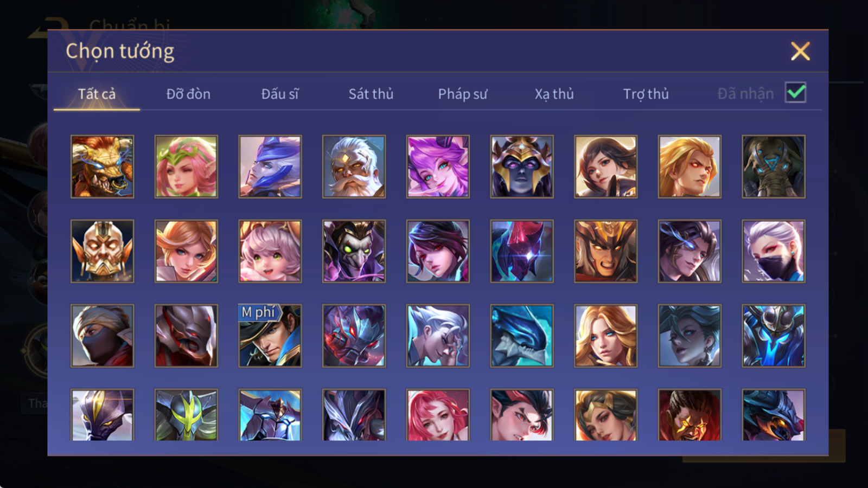Filter heroes by Pháp sư

463,94
